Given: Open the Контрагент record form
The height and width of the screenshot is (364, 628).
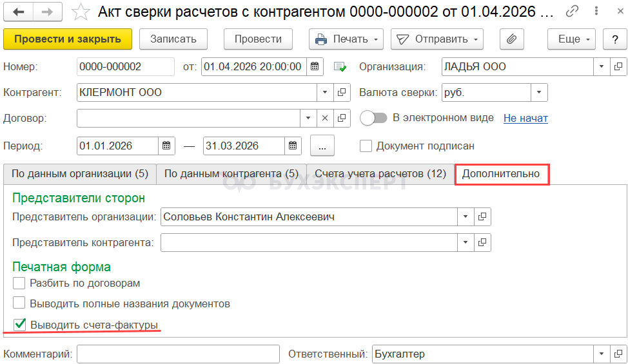Looking at the screenshot, I should click(x=342, y=92).
